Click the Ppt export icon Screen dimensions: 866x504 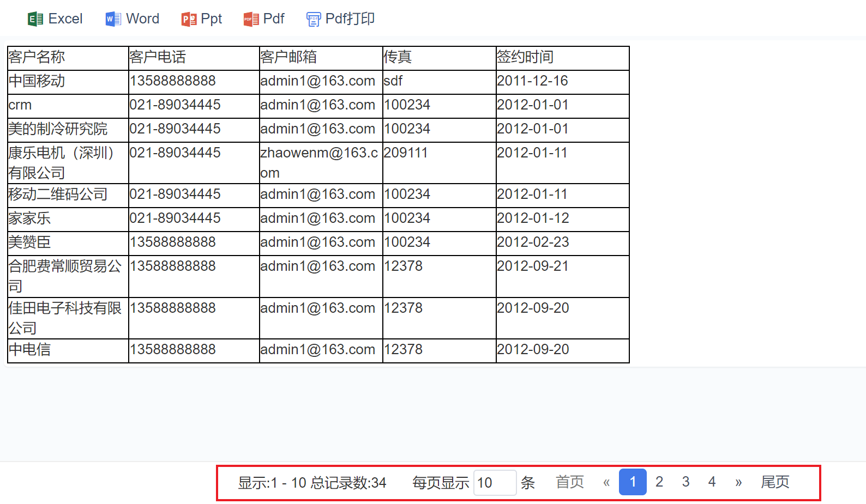click(x=189, y=20)
